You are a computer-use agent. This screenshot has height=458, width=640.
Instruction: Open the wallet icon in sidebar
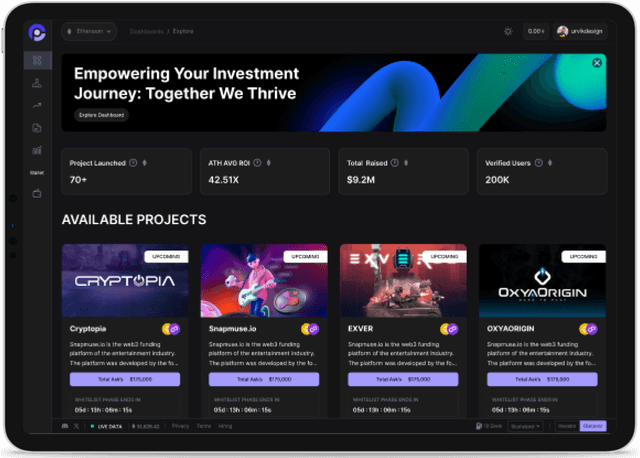pyautogui.click(x=37, y=193)
